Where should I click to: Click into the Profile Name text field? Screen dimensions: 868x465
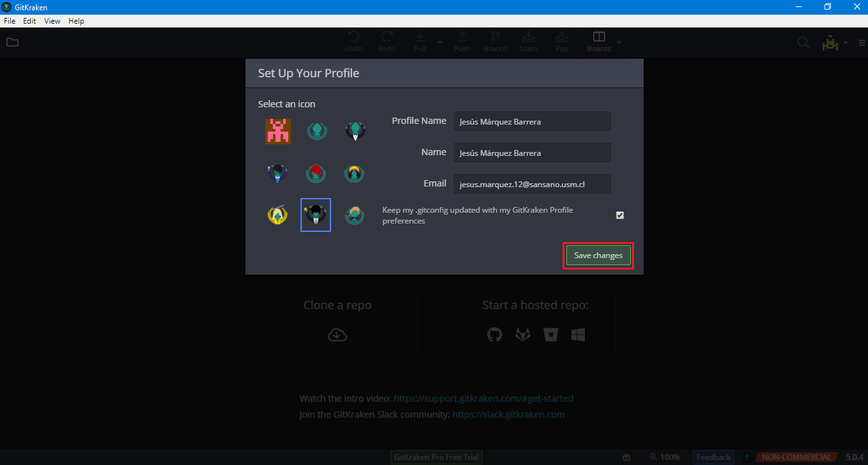(x=532, y=121)
